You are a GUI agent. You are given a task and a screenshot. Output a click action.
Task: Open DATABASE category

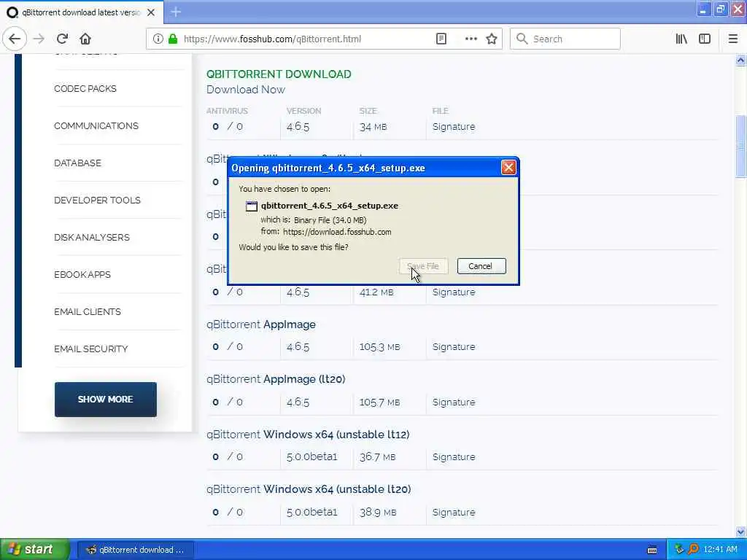tap(77, 163)
